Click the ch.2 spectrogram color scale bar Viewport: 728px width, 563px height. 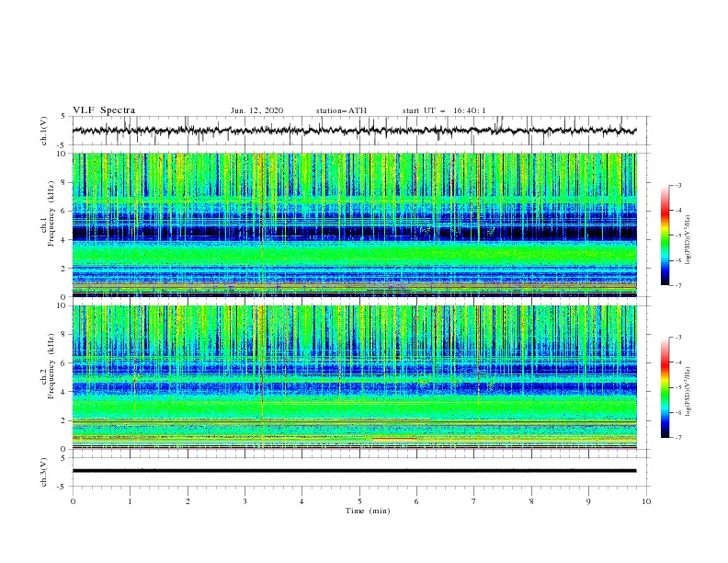(665, 387)
